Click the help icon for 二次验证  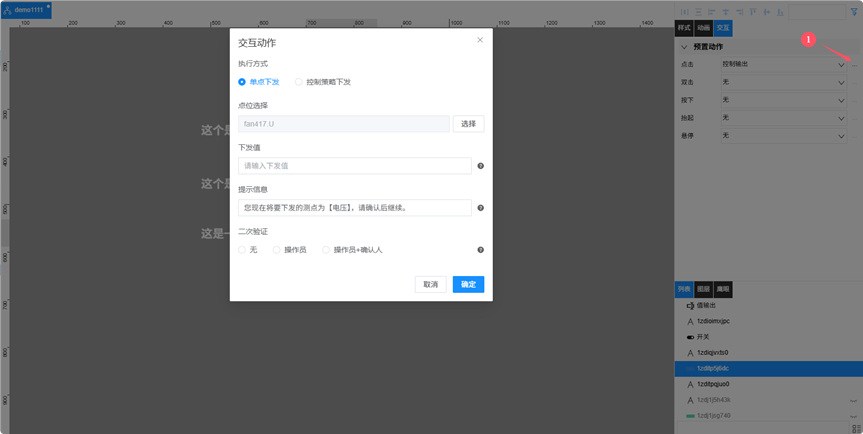coord(480,250)
